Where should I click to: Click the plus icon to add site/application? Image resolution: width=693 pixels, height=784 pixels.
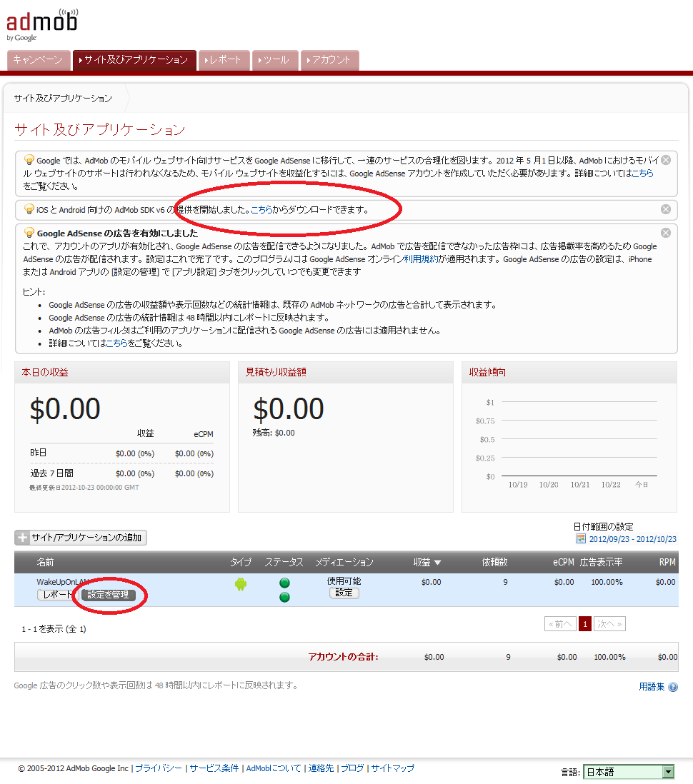23,538
